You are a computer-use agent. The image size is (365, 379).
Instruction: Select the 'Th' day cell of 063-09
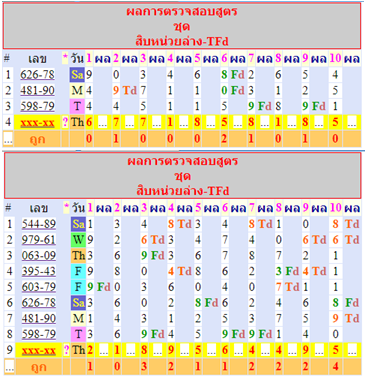(x=78, y=255)
